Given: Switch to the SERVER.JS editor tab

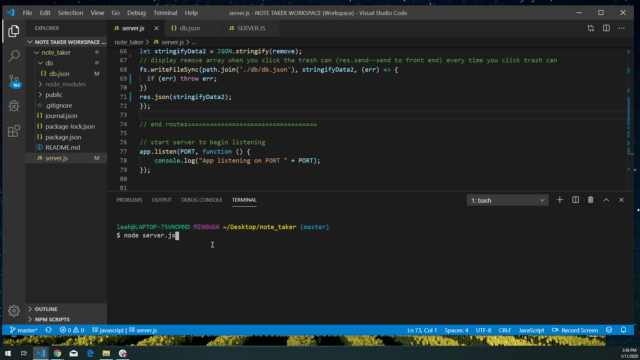Looking at the screenshot, I should coord(251,28).
